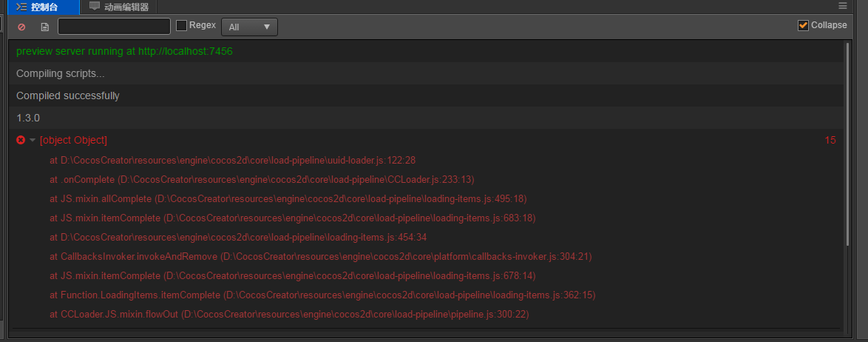Focus the console filter text field

pos(114,27)
